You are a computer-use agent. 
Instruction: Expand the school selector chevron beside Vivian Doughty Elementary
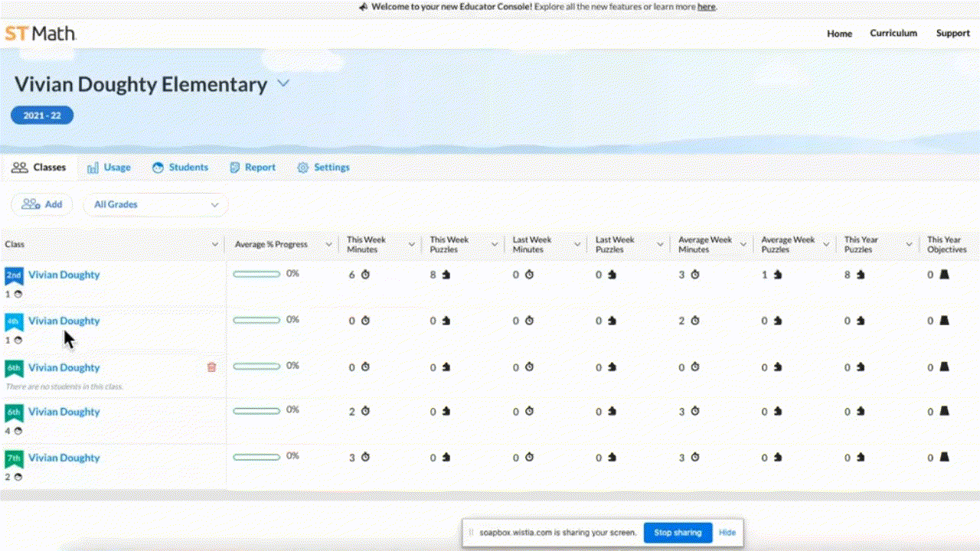coord(283,83)
